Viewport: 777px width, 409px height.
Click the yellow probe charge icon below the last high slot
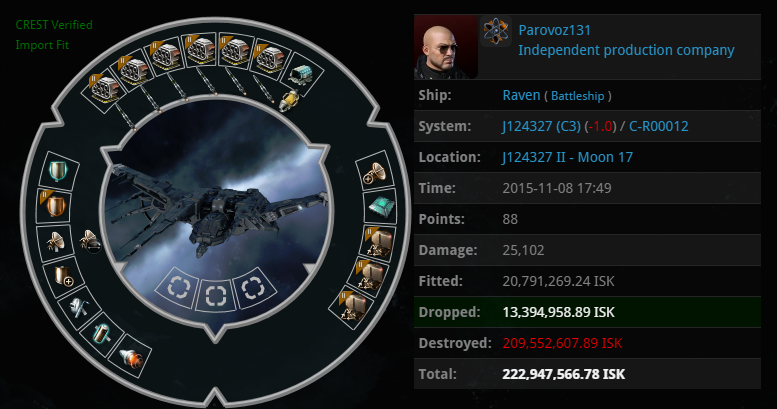point(289,101)
